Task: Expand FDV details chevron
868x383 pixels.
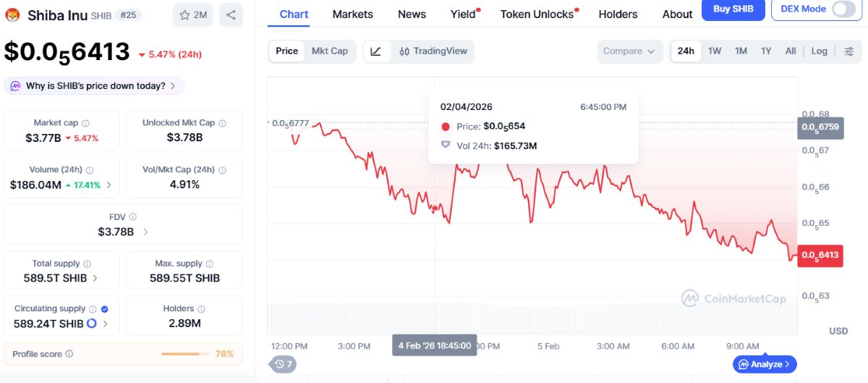Action: (x=145, y=232)
